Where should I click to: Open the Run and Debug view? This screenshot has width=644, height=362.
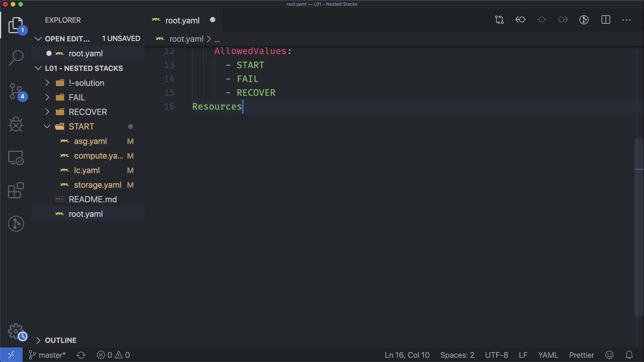16,124
